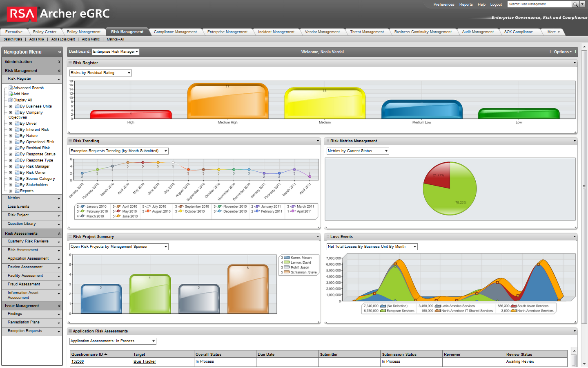
Task: Open the Exception Requests Trending dropdown
Action: point(119,151)
